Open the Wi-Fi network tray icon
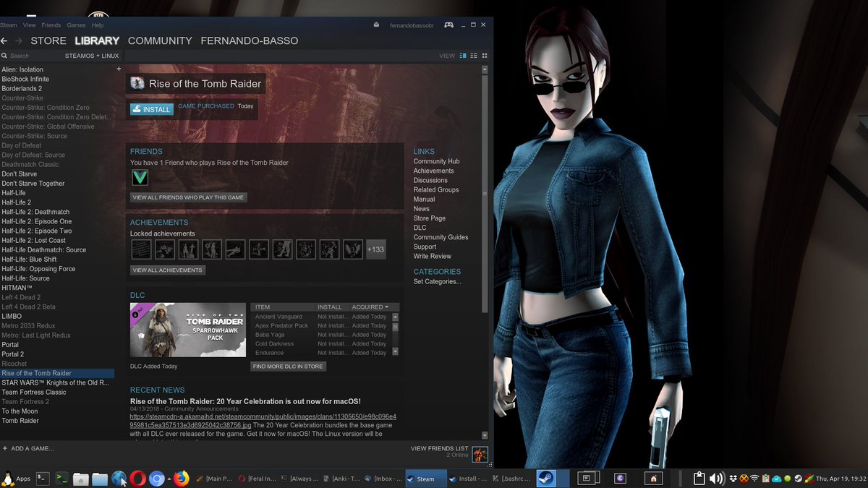The width and height of the screenshot is (868, 488). [x=754, y=478]
